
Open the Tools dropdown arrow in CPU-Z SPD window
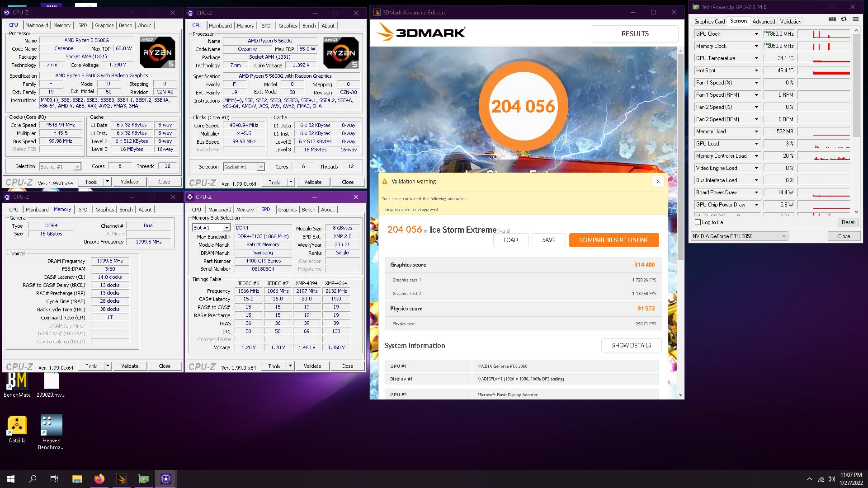tap(290, 366)
